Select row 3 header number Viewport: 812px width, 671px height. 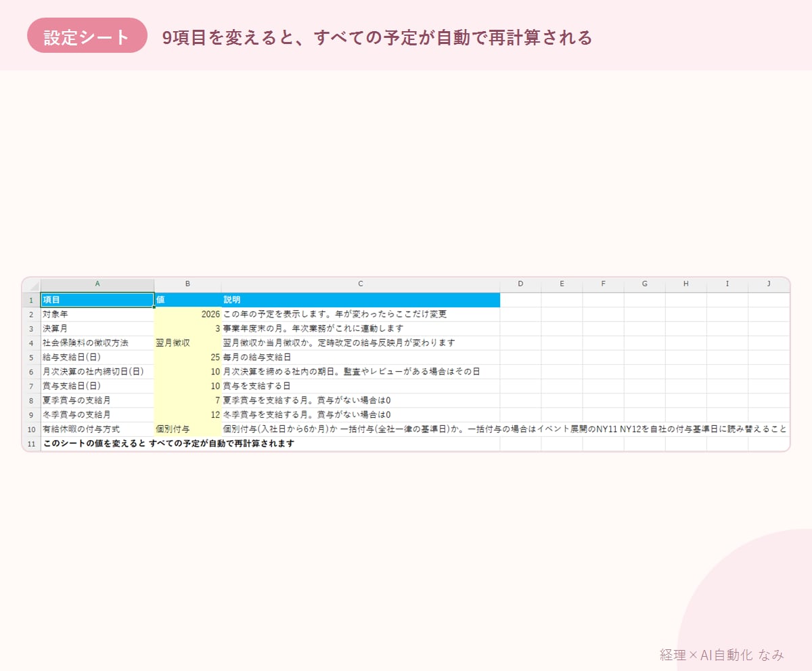(x=31, y=328)
